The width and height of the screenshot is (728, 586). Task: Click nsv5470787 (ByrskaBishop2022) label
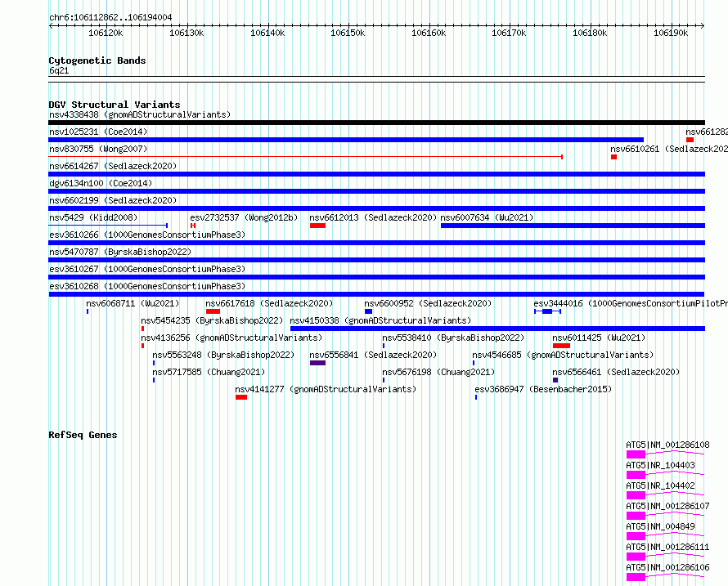click(120, 252)
